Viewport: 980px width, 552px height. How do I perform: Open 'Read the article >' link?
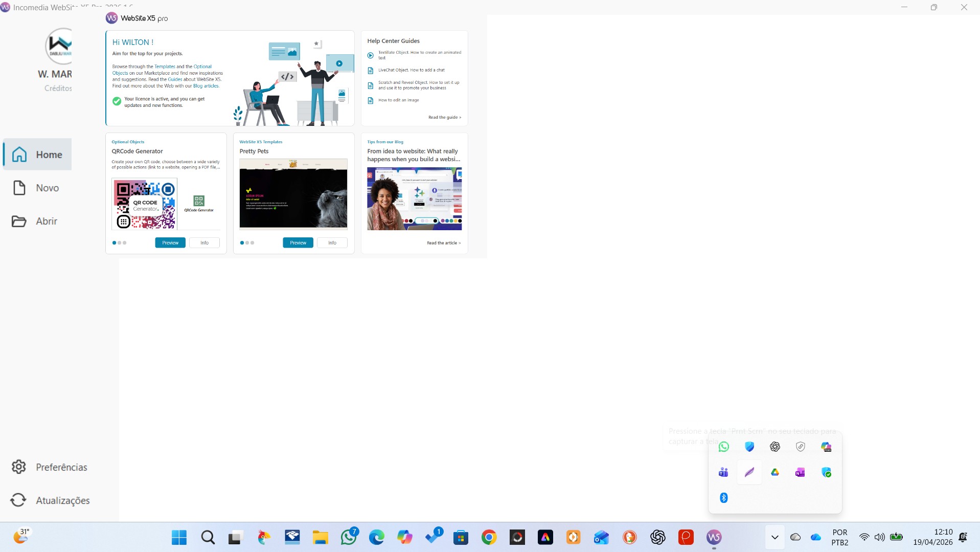(443, 243)
